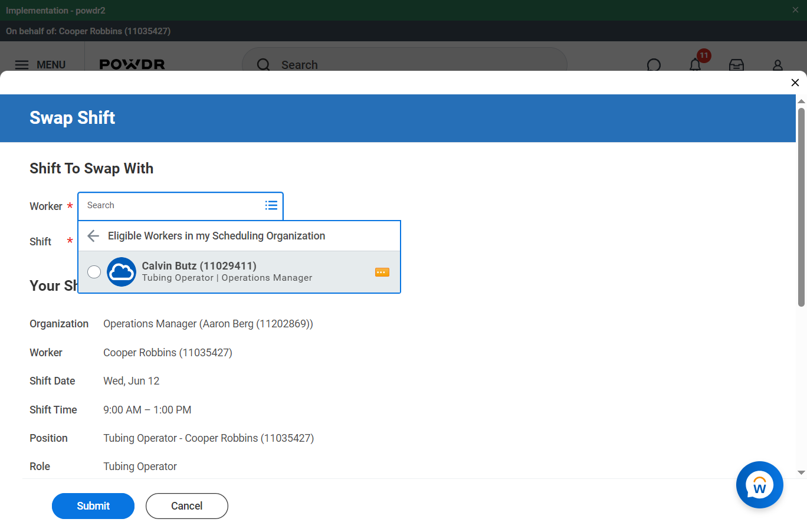Click scrollbar up arrow
The image size is (807, 532).
pyautogui.click(x=801, y=101)
